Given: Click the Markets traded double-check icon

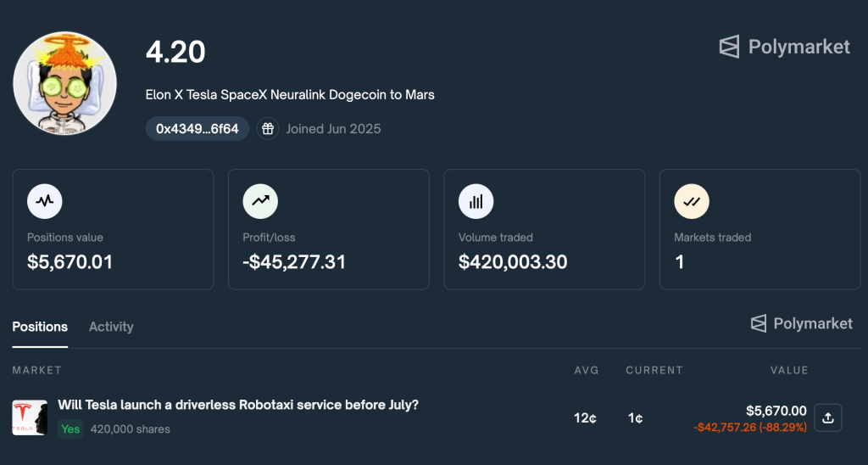Looking at the screenshot, I should tap(692, 201).
